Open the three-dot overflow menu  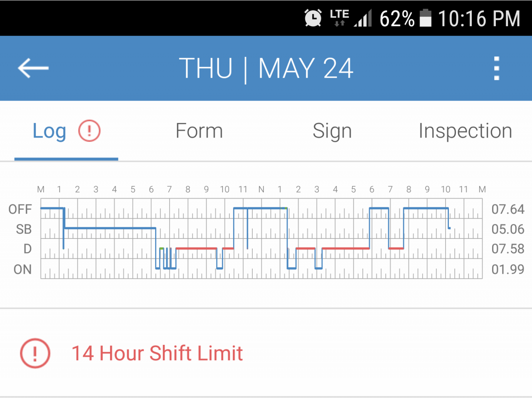pyautogui.click(x=496, y=68)
